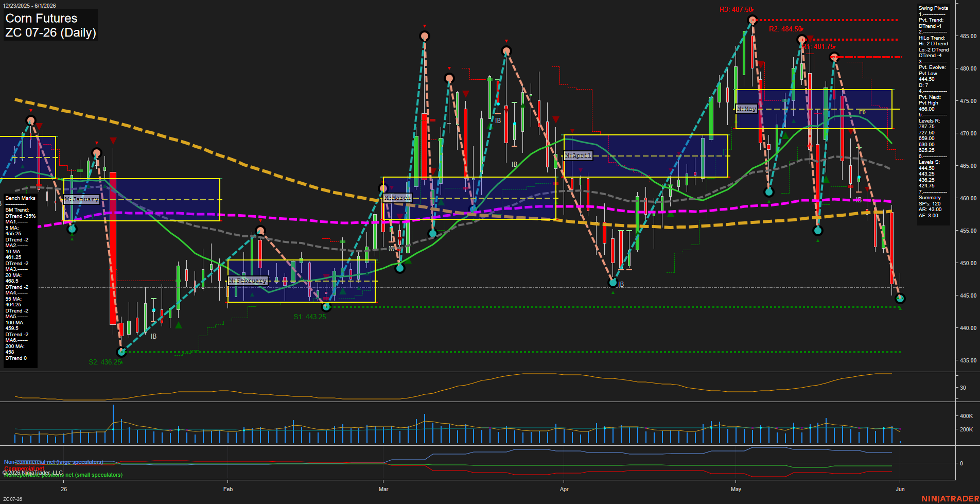Click "HiLo Trend:" in Swing Pivots panel
Screen dimensions: 980x504
(x=932, y=38)
